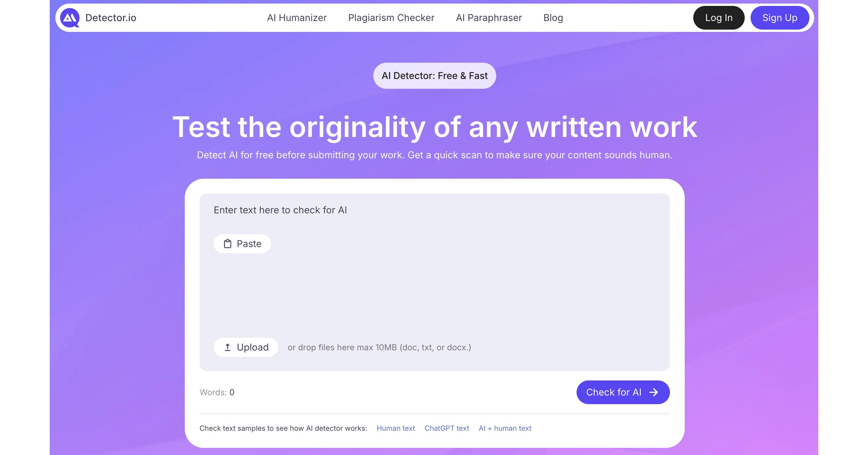Click the upload arrow icon

pos(228,347)
